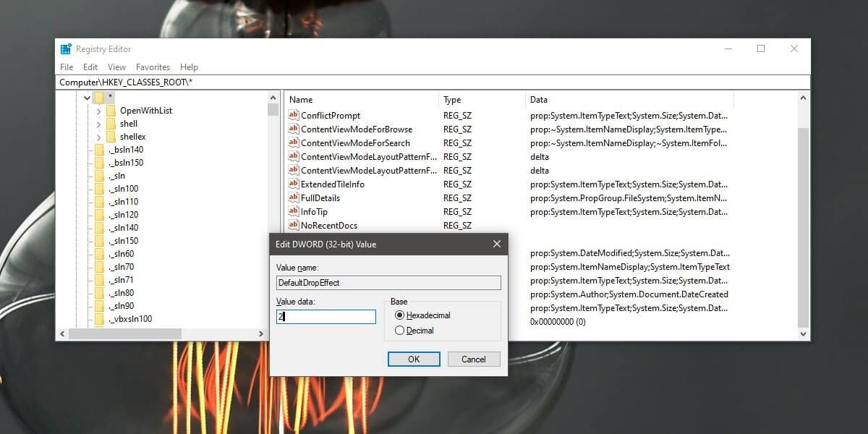
Task: Click the prop:System.Author data cell
Action: (629, 294)
